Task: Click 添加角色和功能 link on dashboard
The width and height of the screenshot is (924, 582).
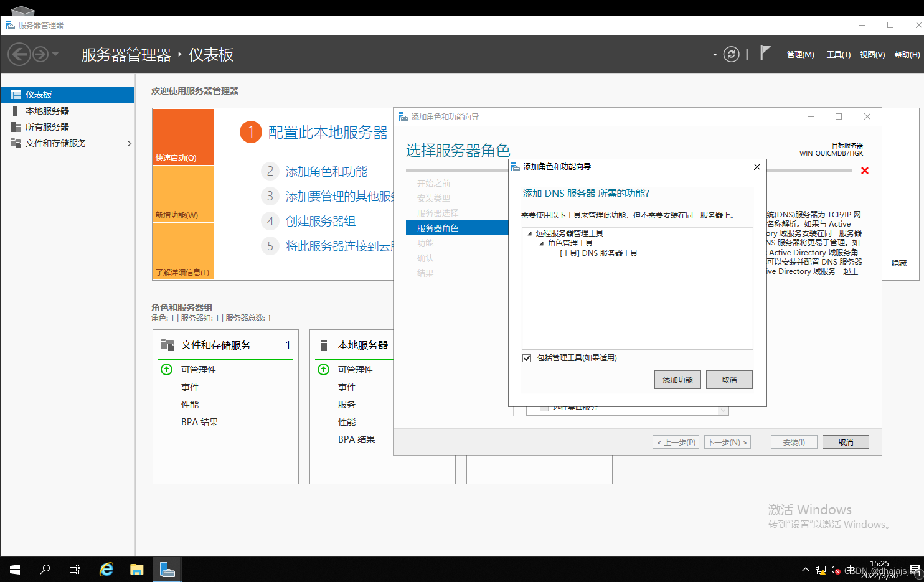Action: point(326,171)
